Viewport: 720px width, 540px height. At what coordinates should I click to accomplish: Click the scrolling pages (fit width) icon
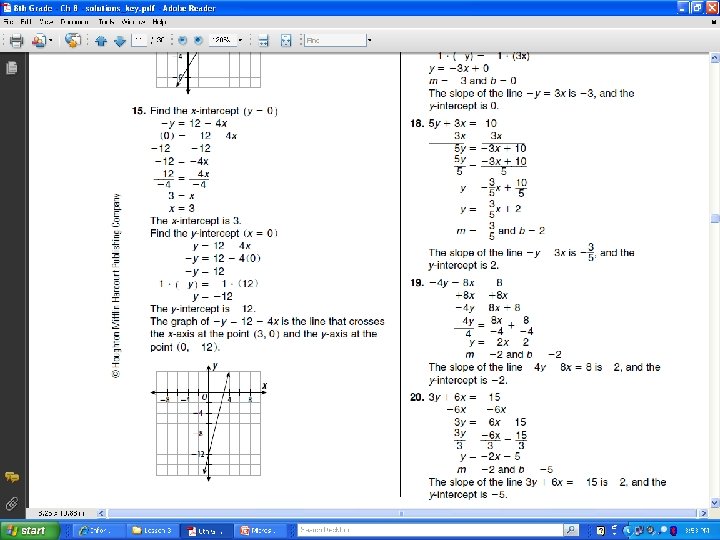[x=264, y=40]
